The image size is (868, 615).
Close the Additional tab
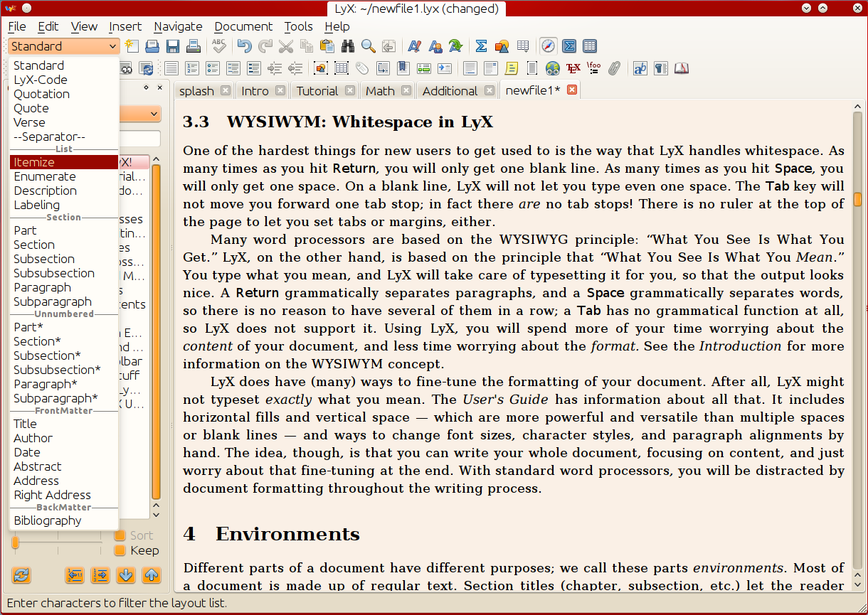[489, 90]
